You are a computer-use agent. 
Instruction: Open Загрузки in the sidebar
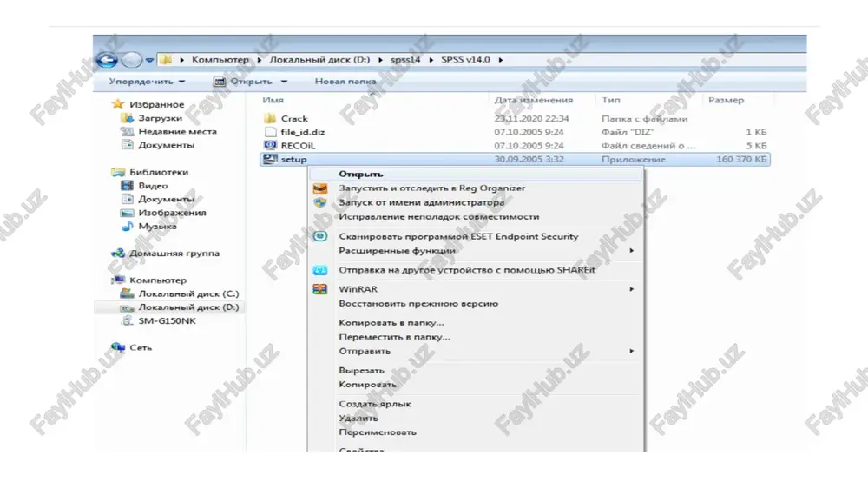(160, 118)
